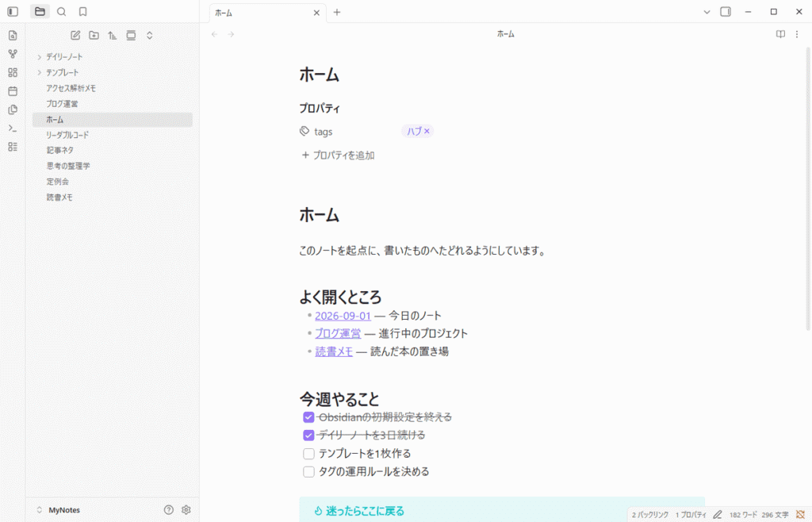Add a new tab with plus button
Viewport: 812px width, 522px height.
(x=337, y=12)
